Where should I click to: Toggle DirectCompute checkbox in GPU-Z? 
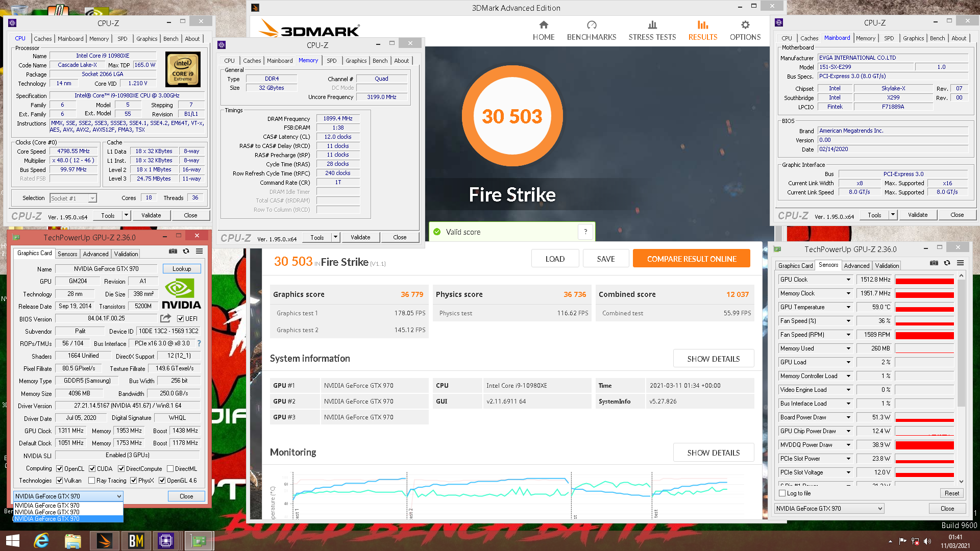pyautogui.click(x=121, y=468)
